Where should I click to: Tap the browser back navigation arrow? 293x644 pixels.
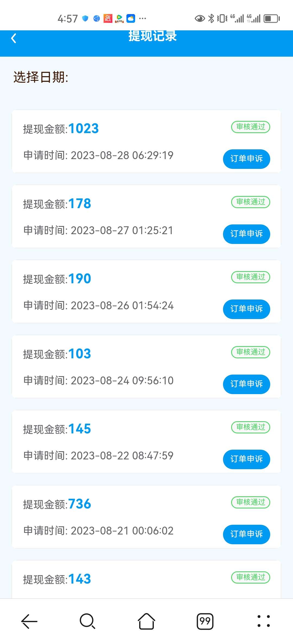pos(29,621)
